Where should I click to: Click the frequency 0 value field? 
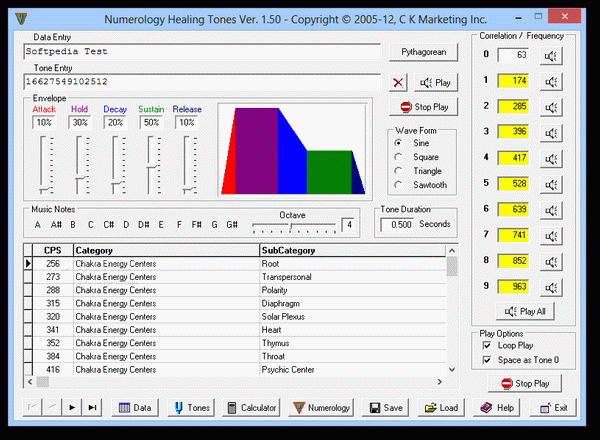[x=513, y=55]
